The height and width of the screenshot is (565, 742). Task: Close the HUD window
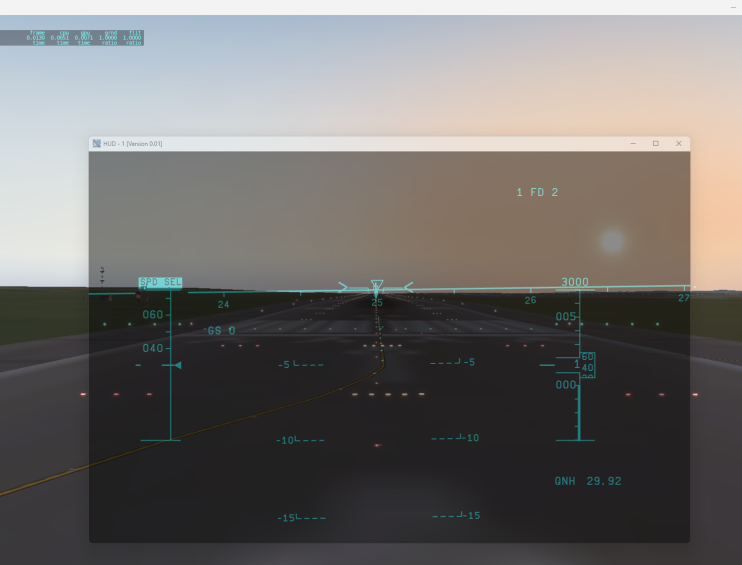pyautogui.click(x=679, y=144)
